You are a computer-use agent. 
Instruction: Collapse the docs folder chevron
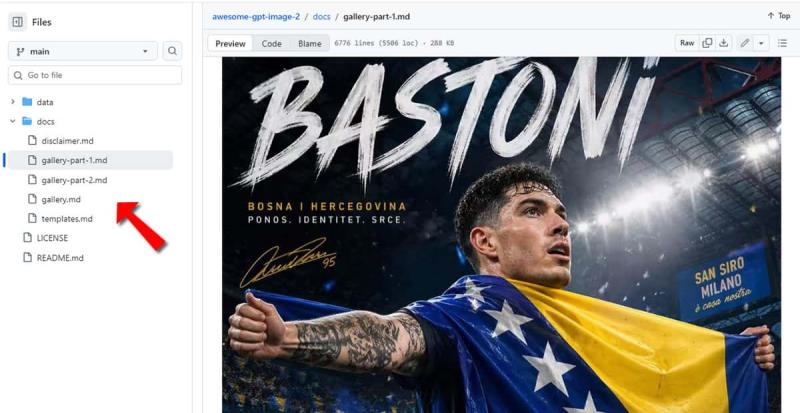(13, 122)
